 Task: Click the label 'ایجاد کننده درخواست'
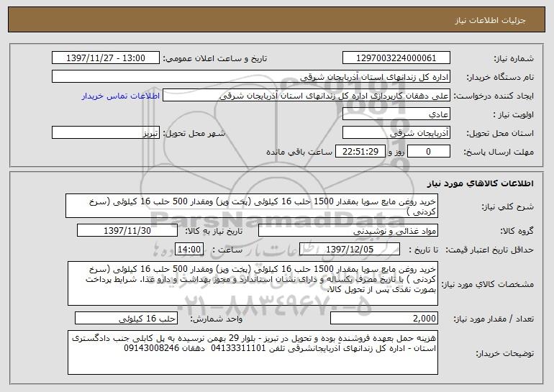(494, 96)
